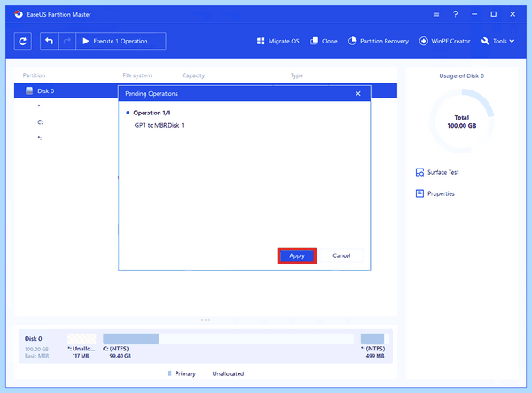Open the Clone tool
The width and height of the screenshot is (532, 393).
tap(324, 41)
